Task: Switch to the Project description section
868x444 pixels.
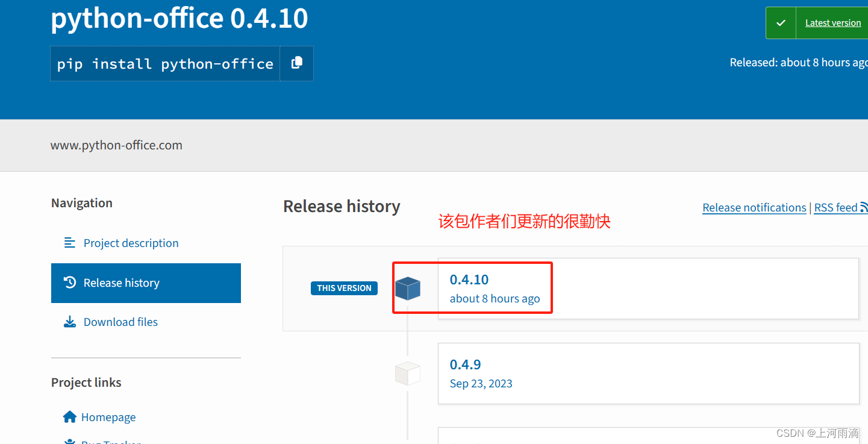Action: [131, 242]
